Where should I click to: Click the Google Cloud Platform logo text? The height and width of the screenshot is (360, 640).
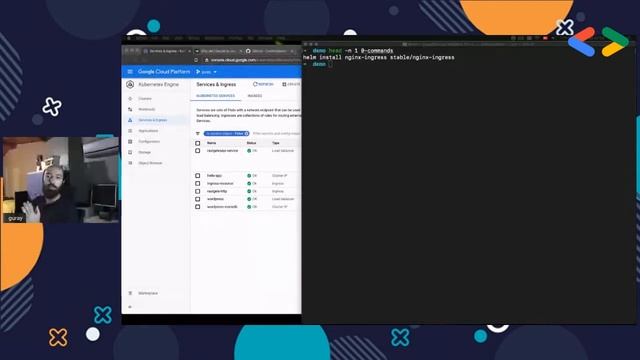164,72
